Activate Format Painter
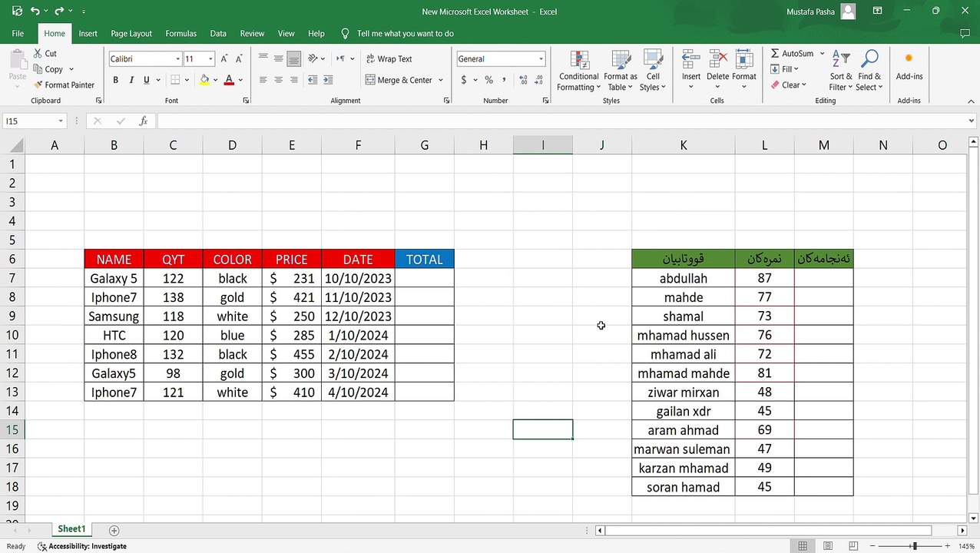The image size is (980, 553). click(x=64, y=85)
